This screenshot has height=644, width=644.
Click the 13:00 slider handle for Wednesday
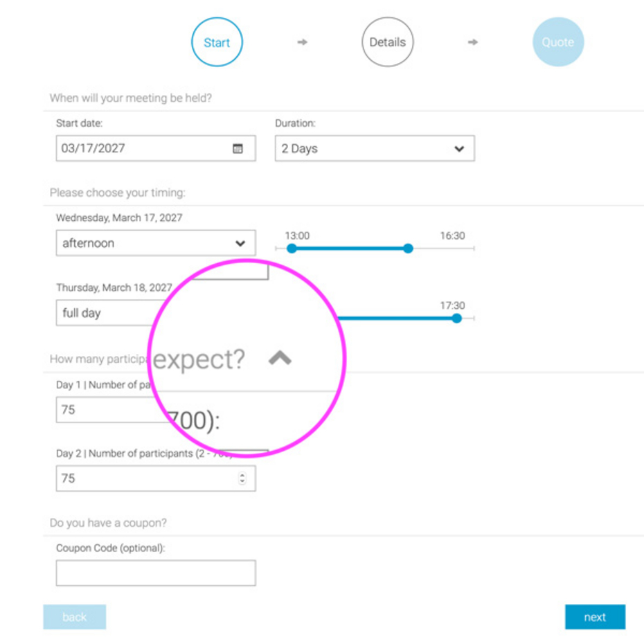click(292, 248)
